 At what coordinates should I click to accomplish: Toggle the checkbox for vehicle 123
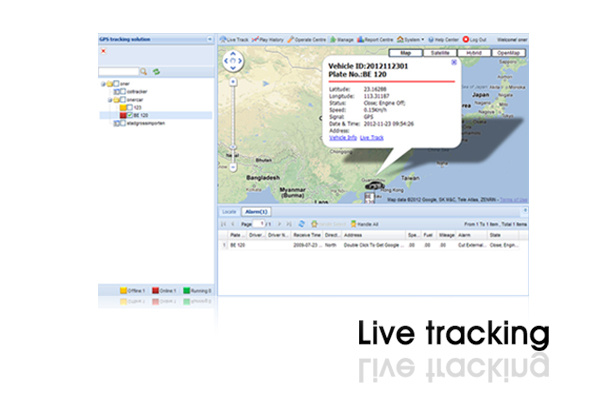coord(130,108)
